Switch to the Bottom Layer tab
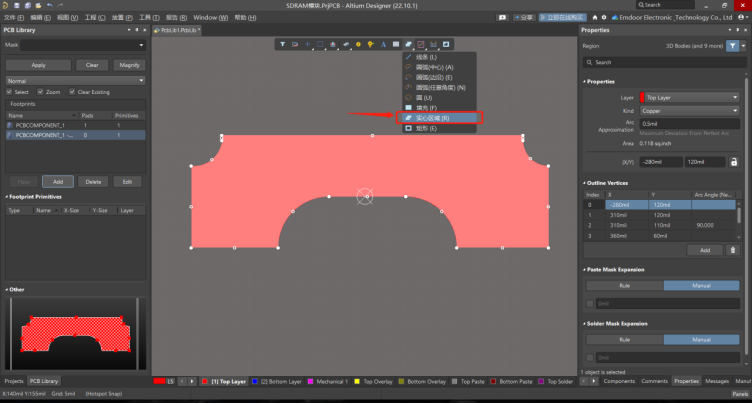Image resolution: width=753 pixels, height=404 pixels. click(x=275, y=382)
